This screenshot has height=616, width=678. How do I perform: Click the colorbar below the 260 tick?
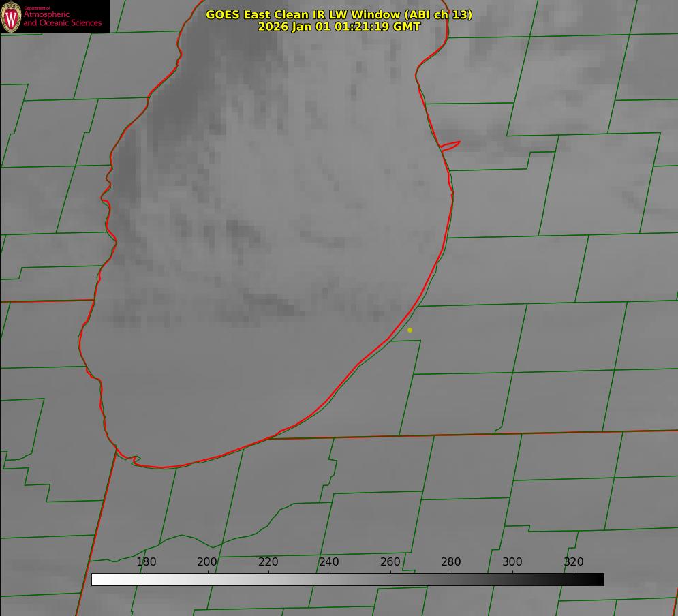tap(390, 579)
